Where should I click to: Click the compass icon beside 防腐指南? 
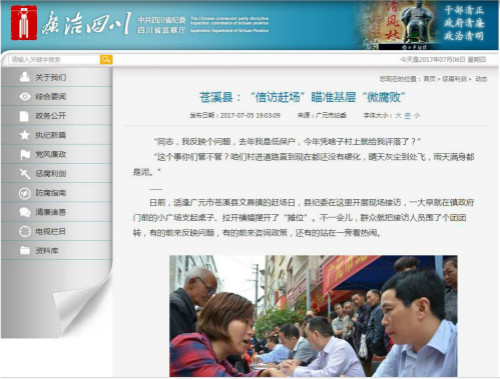(25, 193)
